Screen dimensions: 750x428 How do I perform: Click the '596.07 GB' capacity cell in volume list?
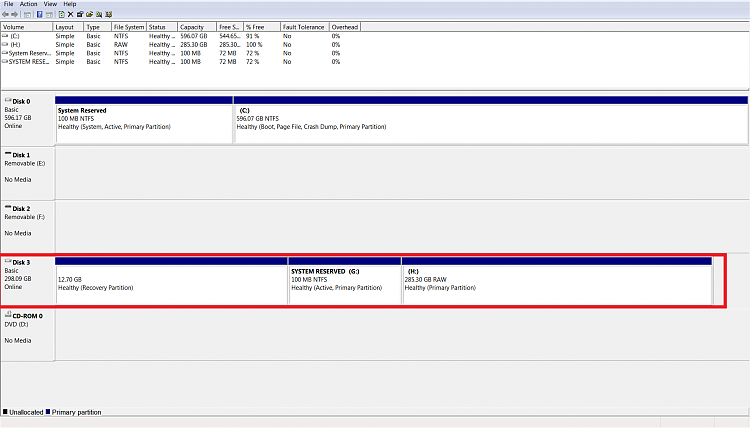click(x=194, y=36)
